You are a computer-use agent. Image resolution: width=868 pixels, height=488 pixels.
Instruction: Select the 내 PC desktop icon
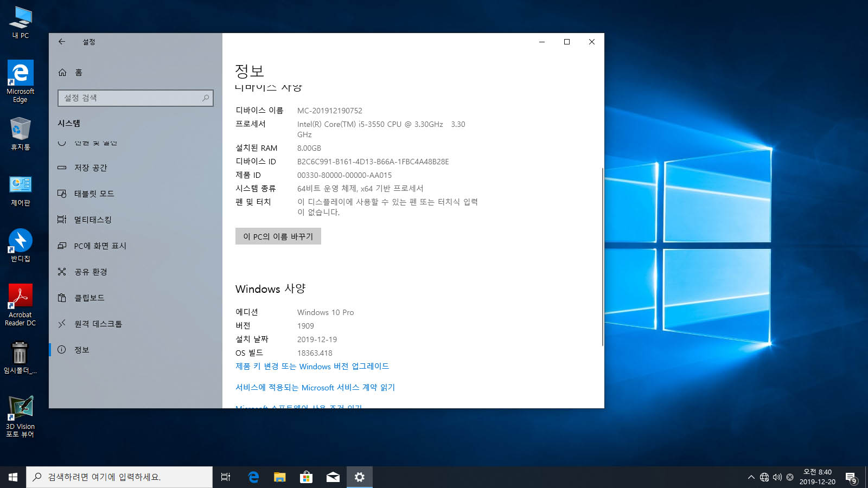coord(21,23)
